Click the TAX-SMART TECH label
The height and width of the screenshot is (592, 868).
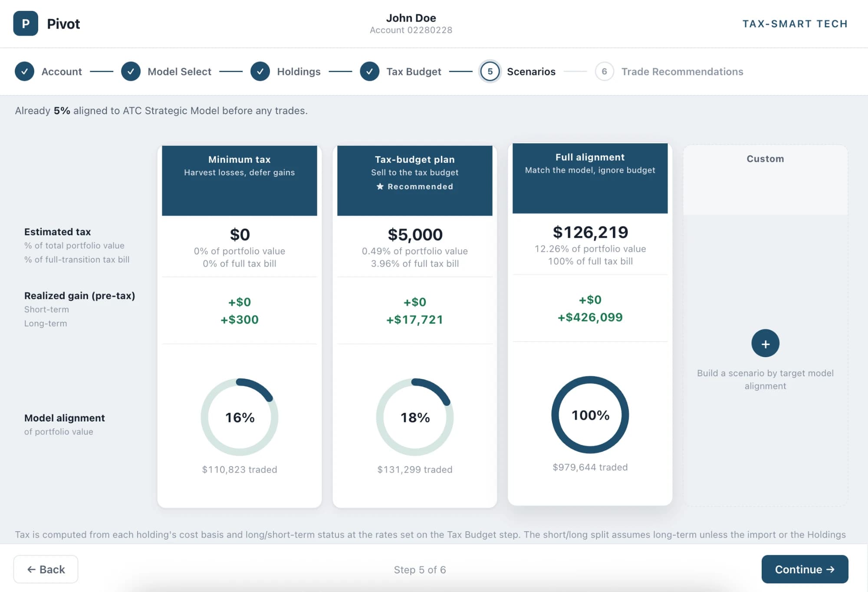click(x=795, y=24)
